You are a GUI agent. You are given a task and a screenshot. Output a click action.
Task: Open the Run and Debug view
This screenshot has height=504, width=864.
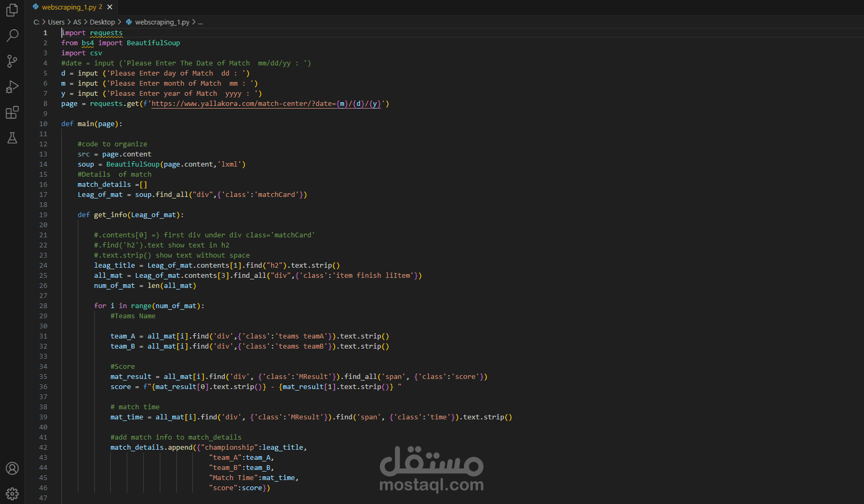[x=12, y=87]
